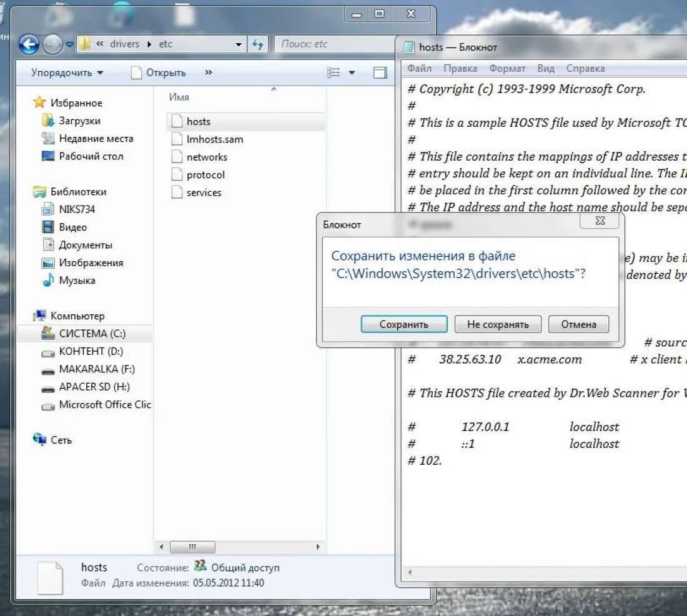Open Упорядочить menu in Explorer toolbar

pyautogui.click(x=67, y=72)
